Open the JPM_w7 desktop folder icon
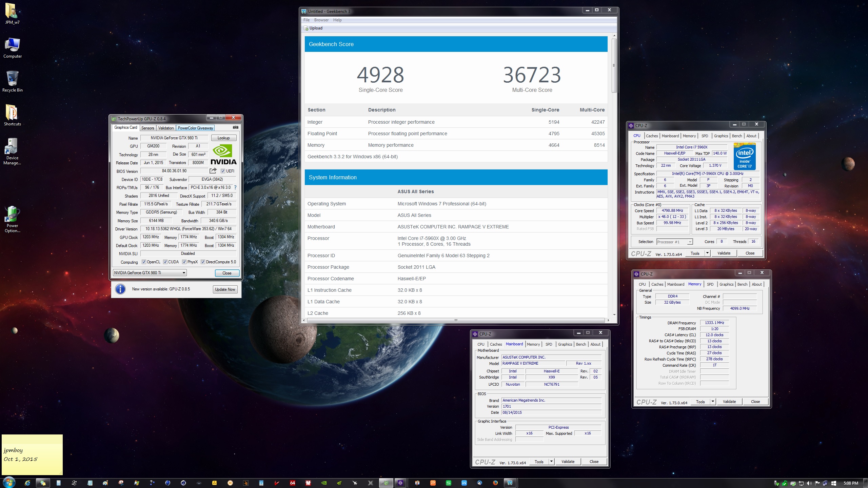Image resolution: width=868 pixels, height=488 pixels. (12, 14)
